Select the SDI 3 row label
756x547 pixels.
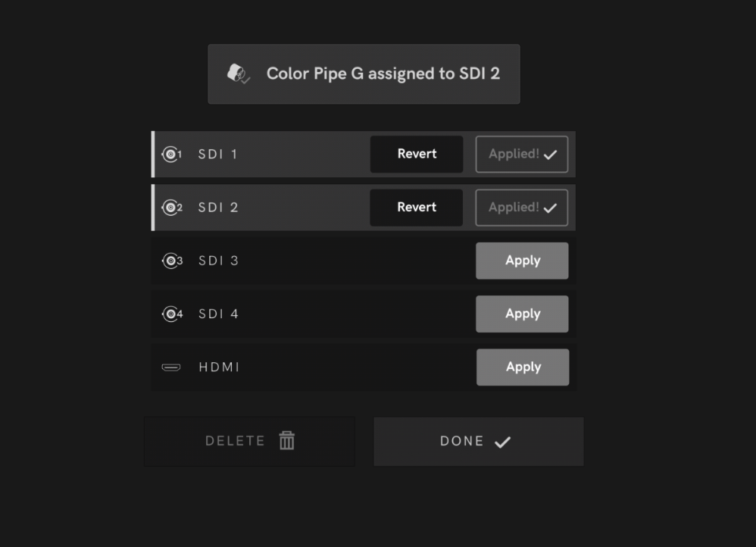tap(218, 261)
